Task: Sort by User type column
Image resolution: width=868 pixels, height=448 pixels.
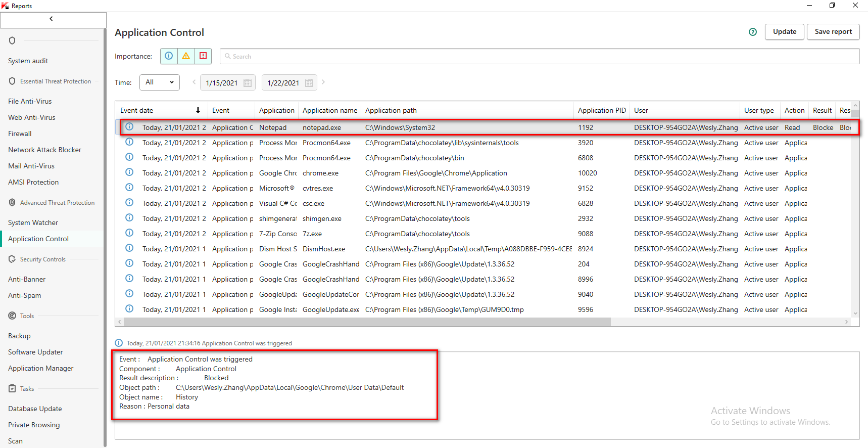Action: pyautogui.click(x=759, y=110)
